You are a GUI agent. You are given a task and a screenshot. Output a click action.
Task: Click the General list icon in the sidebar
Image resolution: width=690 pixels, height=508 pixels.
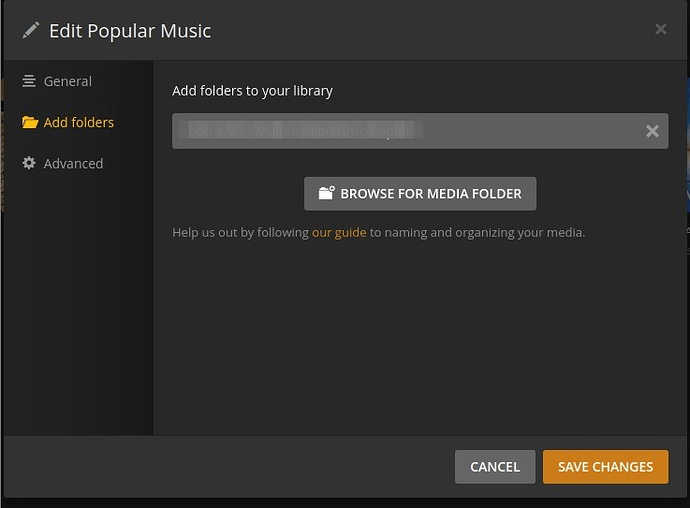(x=29, y=81)
